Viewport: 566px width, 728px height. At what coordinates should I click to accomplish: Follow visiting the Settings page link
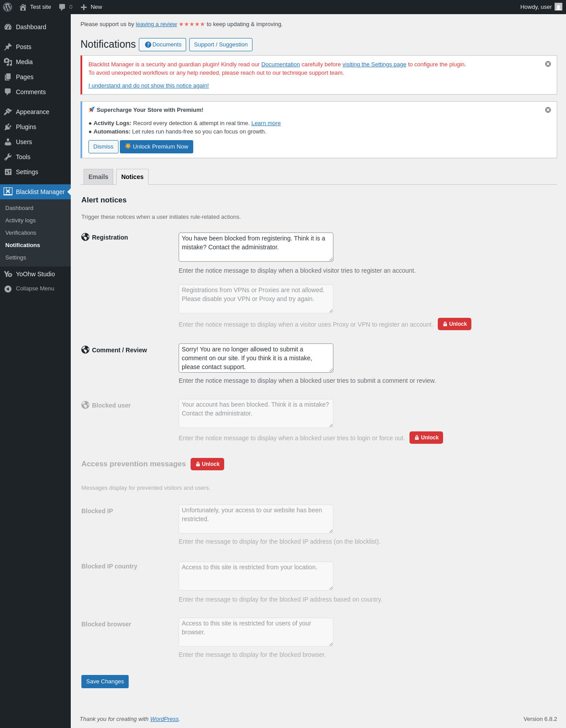pos(374,65)
